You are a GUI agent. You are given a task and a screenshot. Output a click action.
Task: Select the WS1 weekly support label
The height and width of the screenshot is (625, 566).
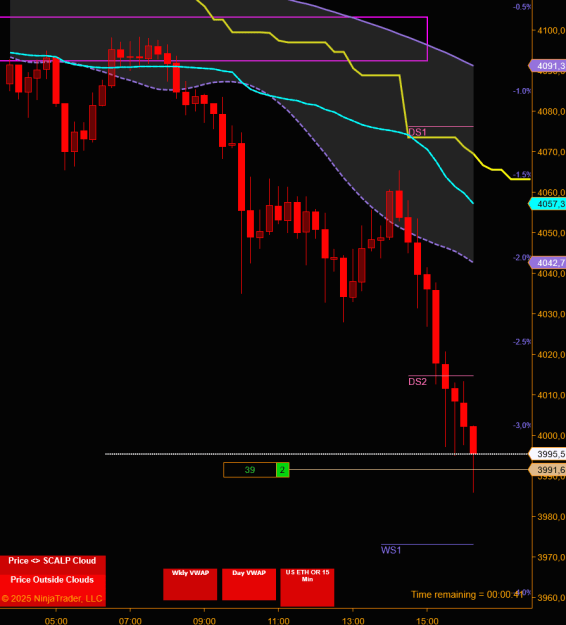coord(391,550)
